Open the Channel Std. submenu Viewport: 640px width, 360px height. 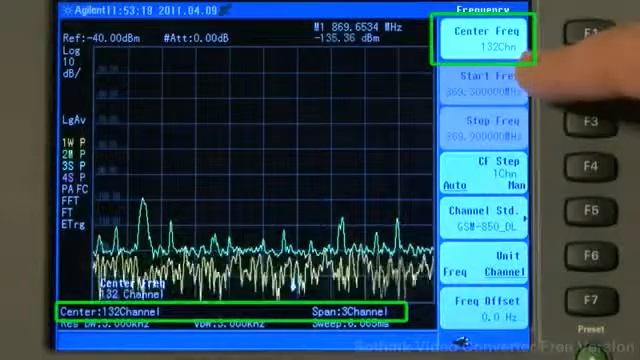[x=483, y=218]
